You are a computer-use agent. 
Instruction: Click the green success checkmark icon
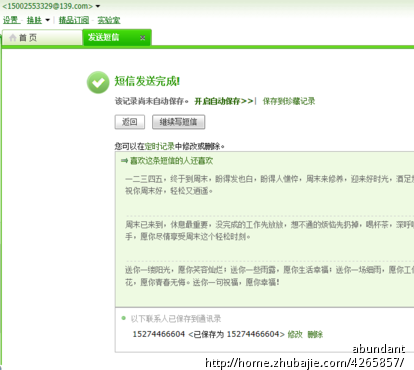pos(98,82)
